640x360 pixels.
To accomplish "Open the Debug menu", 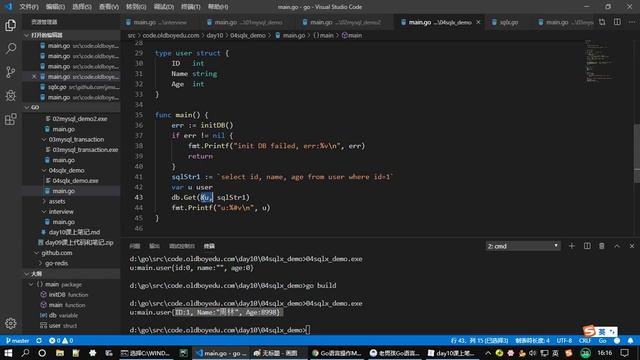I will [164, 7].
